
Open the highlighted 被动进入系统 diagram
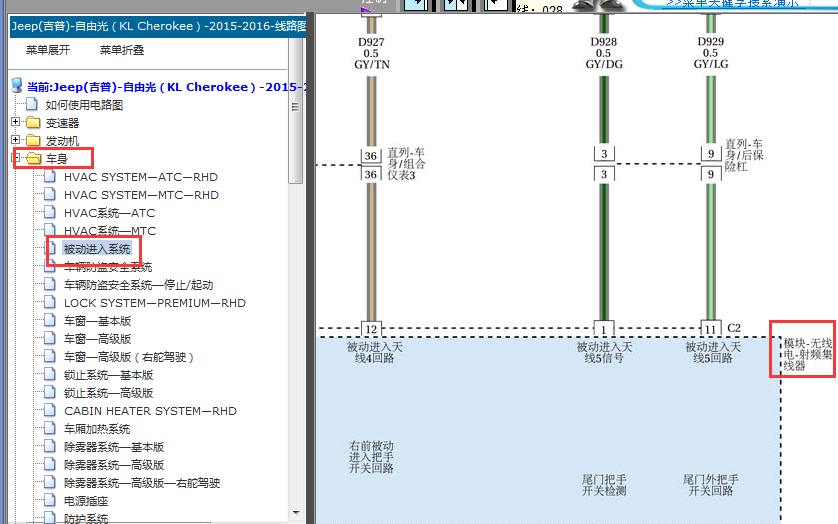pyautogui.click(x=97, y=249)
